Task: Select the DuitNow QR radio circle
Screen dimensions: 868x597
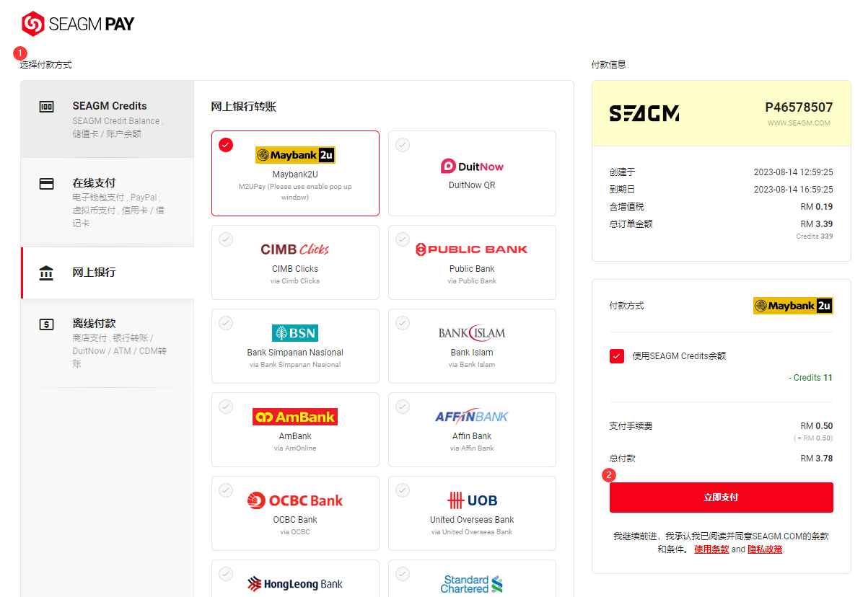Action: coord(403,145)
